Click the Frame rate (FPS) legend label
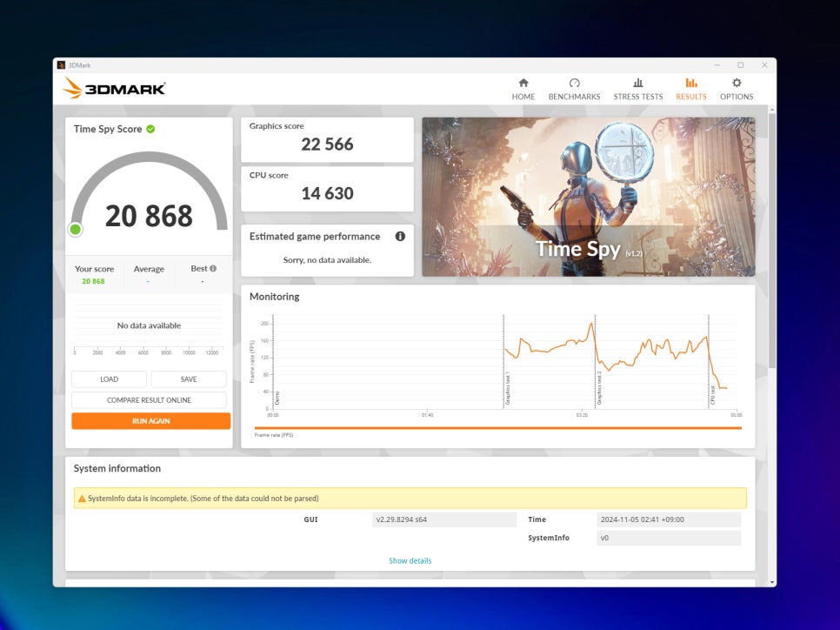 coord(274,435)
